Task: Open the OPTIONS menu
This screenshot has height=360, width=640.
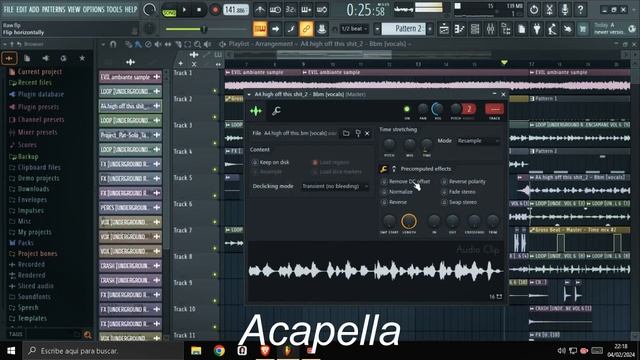Action: coord(93,9)
